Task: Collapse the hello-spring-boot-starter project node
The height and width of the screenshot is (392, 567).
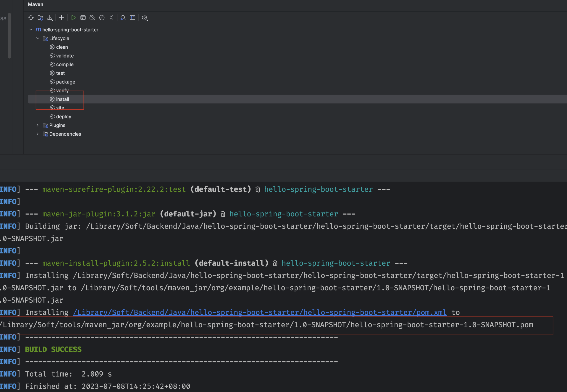Action: pos(31,29)
